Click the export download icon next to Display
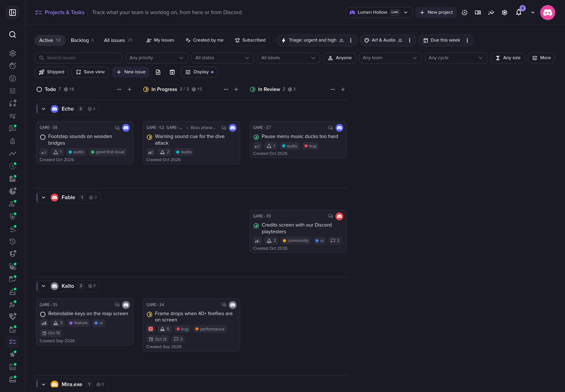565x392 pixels. coord(172,72)
